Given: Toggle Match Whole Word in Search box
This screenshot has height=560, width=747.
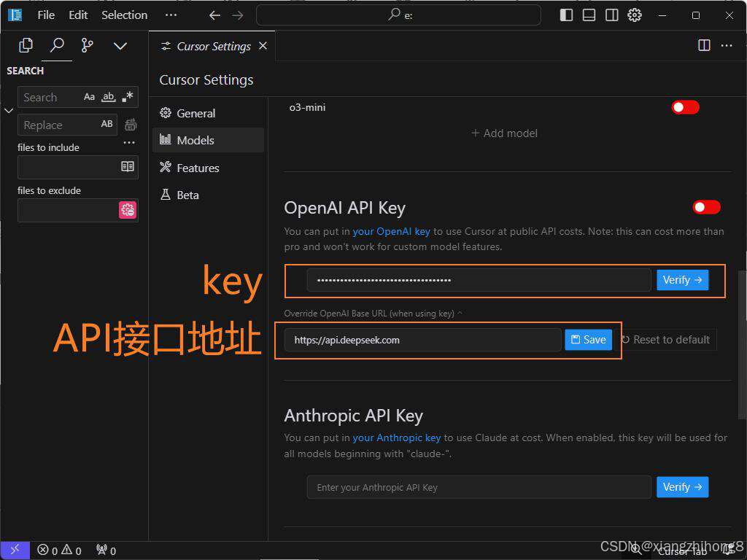Looking at the screenshot, I should click(109, 97).
